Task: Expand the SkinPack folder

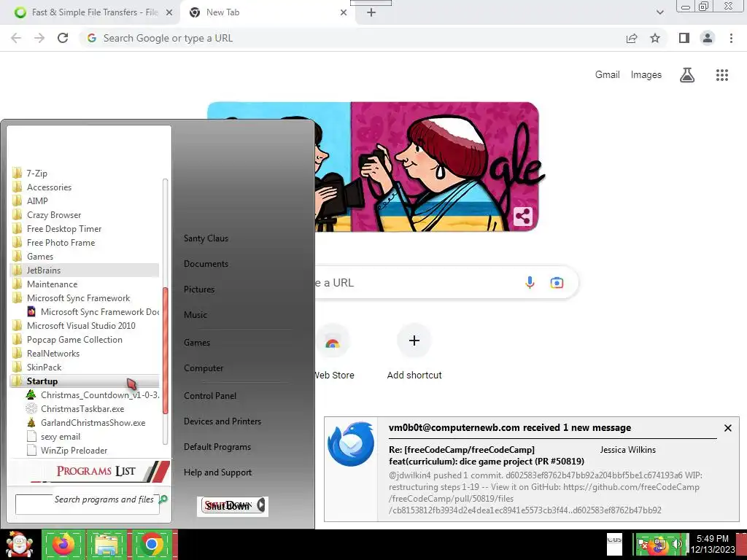Action: [85, 367]
